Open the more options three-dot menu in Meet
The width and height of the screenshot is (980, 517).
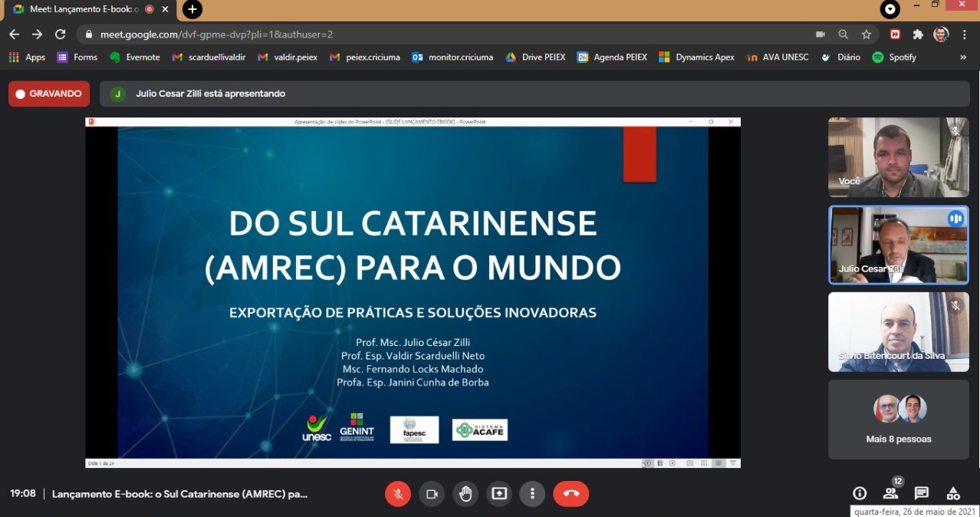pos(532,494)
